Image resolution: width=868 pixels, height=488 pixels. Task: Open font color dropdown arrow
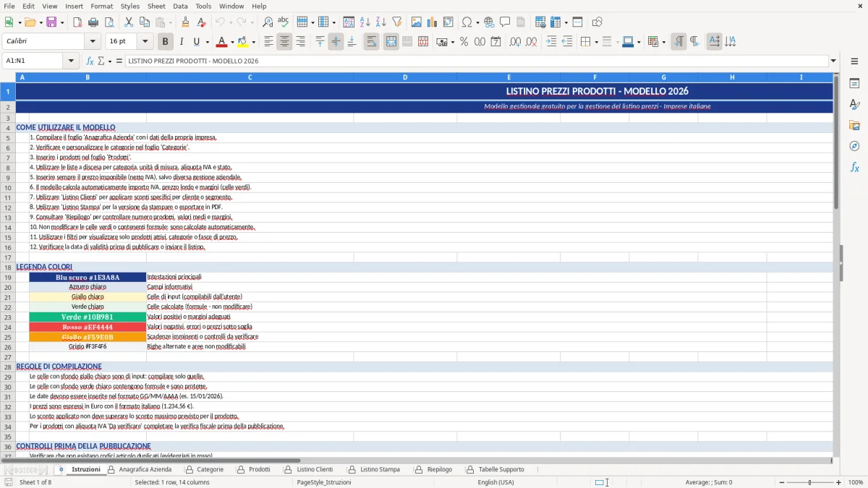point(232,42)
